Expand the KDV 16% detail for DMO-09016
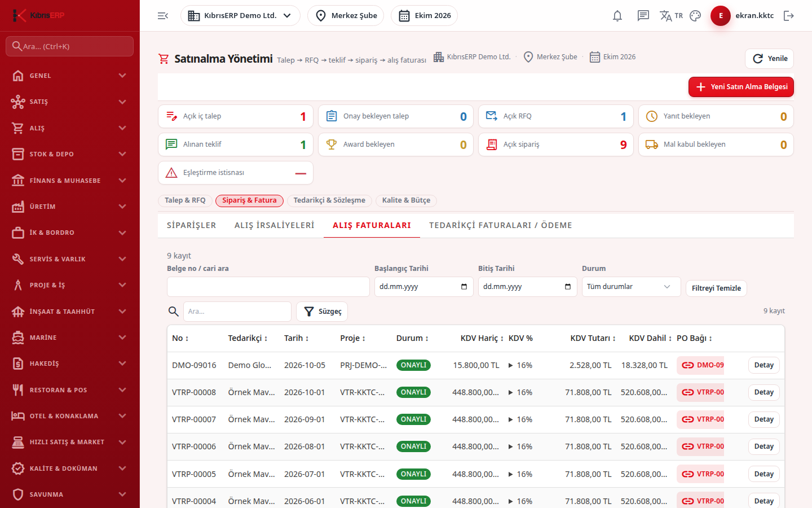 520,365
